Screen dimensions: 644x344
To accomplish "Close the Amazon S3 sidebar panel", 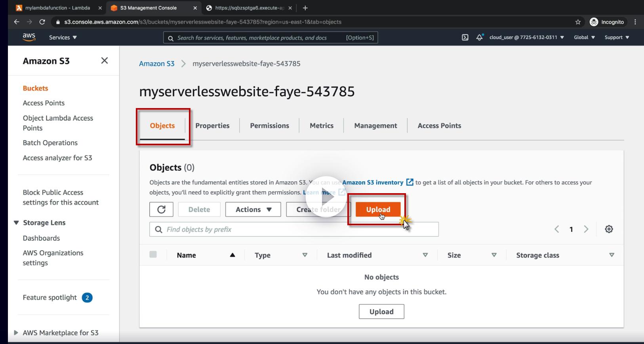I will (x=105, y=61).
